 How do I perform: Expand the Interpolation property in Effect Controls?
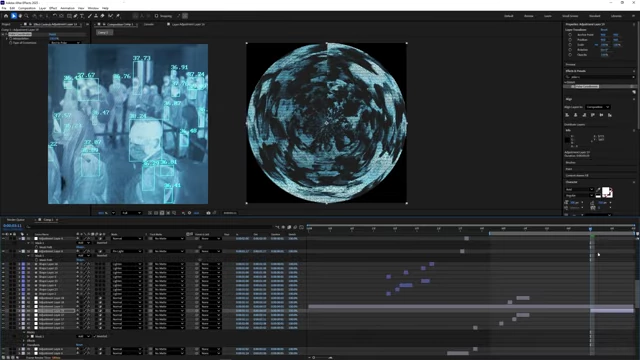[x=7, y=38]
